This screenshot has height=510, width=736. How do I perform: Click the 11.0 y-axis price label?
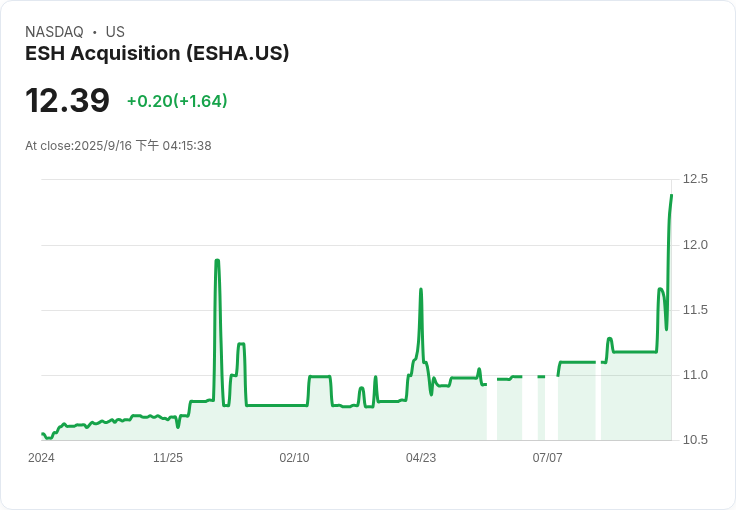(695, 375)
